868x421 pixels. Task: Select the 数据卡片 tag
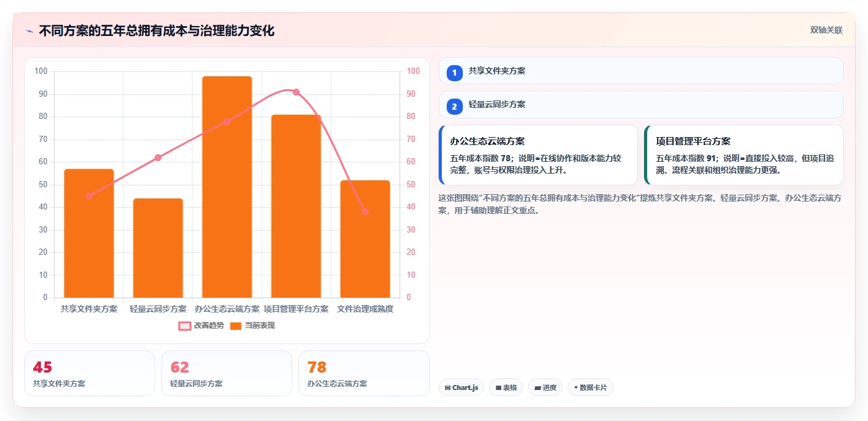click(x=591, y=388)
